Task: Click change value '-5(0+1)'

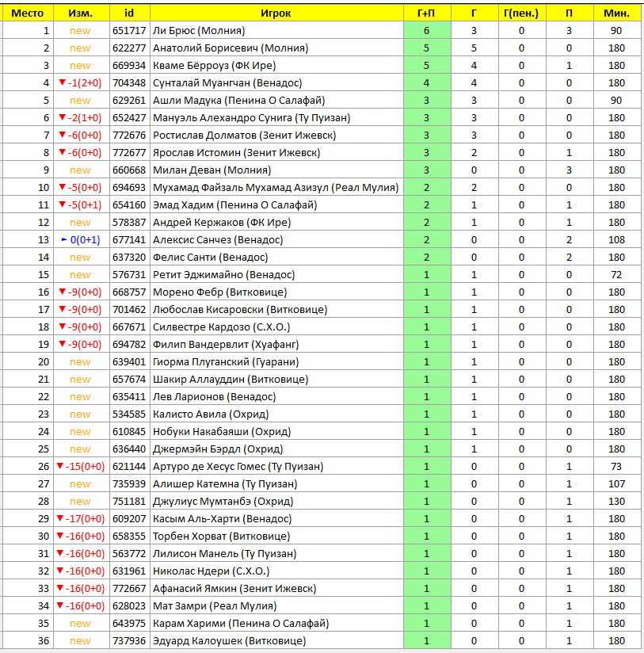Action: point(80,205)
